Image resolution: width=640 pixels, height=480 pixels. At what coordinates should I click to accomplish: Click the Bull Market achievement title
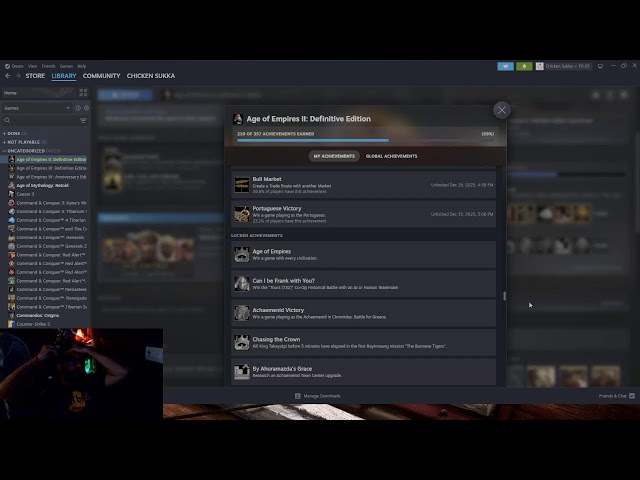(x=267, y=179)
